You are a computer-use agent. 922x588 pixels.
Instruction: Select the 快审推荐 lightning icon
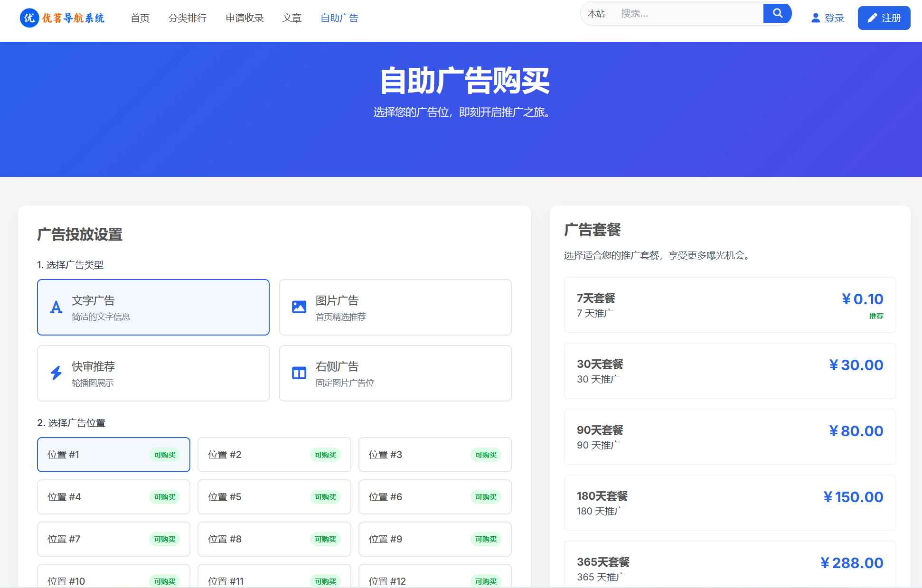click(x=56, y=373)
